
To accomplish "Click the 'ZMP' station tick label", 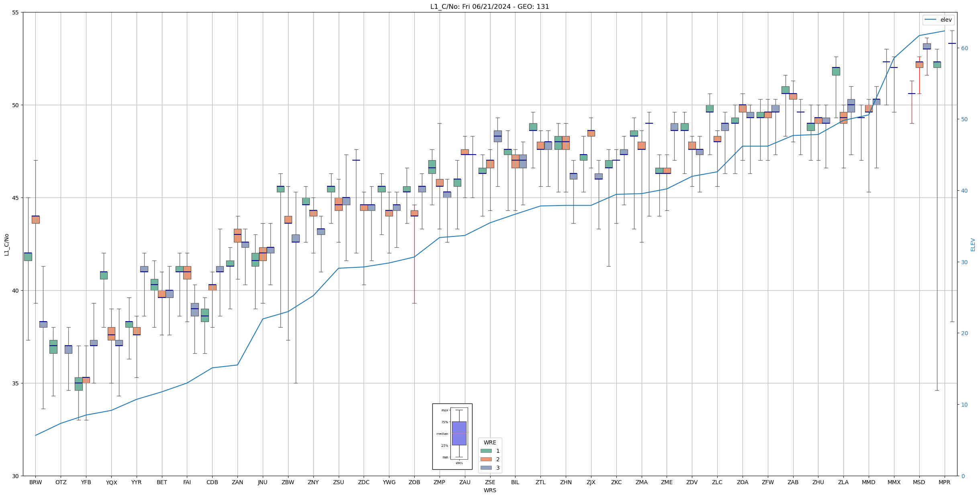I will pyautogui.click(x=440, y=482).
